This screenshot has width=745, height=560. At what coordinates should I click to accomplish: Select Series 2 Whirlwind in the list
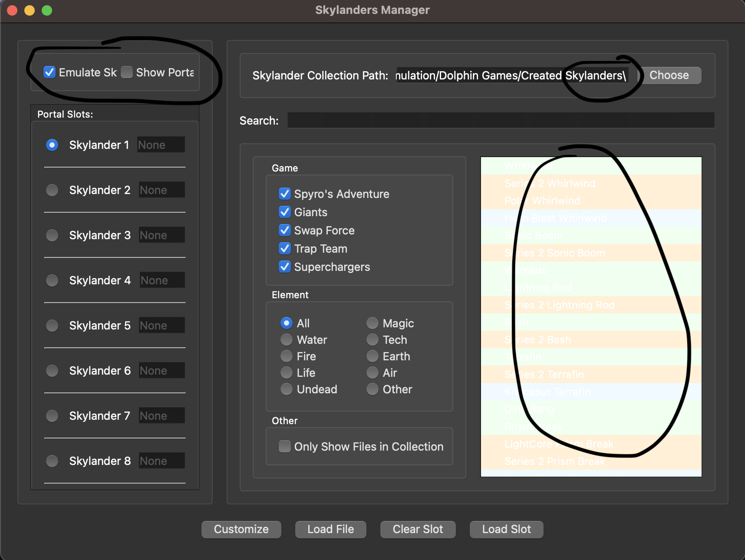pyautogui.click(x=591, y=183)
